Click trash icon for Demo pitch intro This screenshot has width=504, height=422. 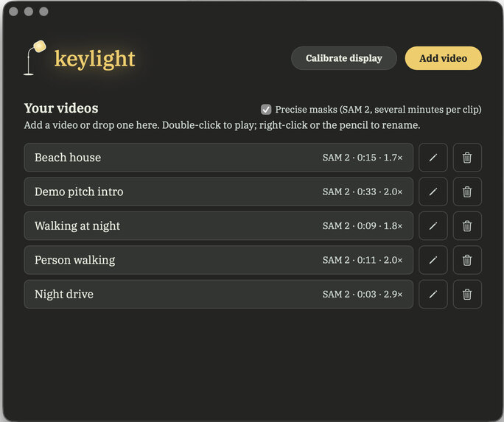point(467,191)
